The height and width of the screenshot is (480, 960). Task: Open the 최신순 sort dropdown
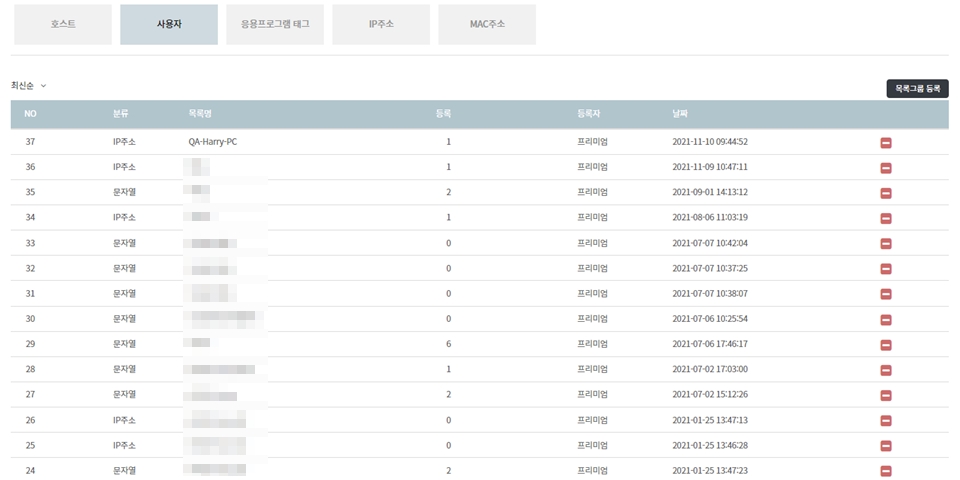pyautogui.click(x=29, y=86)
